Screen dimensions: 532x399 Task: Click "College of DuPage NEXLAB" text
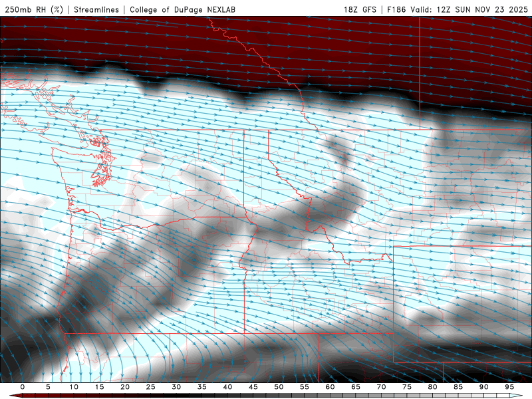182,9
